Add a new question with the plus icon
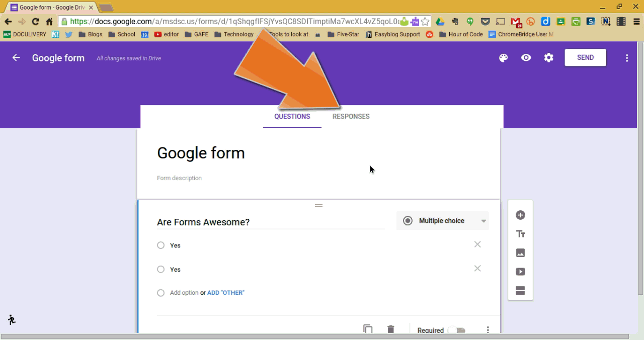Viewport: 644px width, 340px height. tap(520, 215)
